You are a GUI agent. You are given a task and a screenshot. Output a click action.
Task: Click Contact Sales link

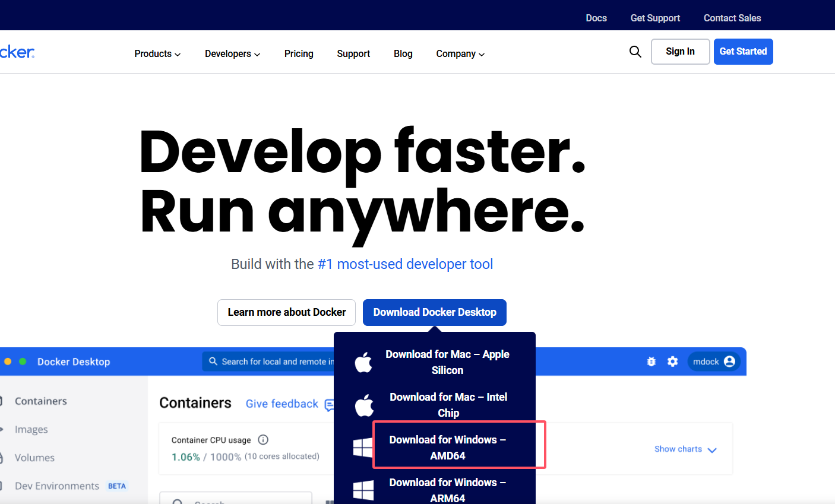pos(732,18)
